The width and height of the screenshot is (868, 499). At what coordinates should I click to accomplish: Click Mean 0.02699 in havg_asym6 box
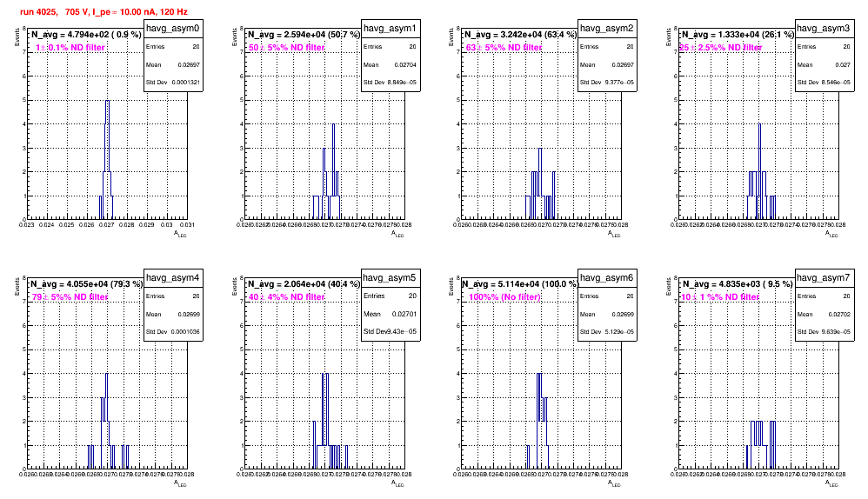[607, 314]
